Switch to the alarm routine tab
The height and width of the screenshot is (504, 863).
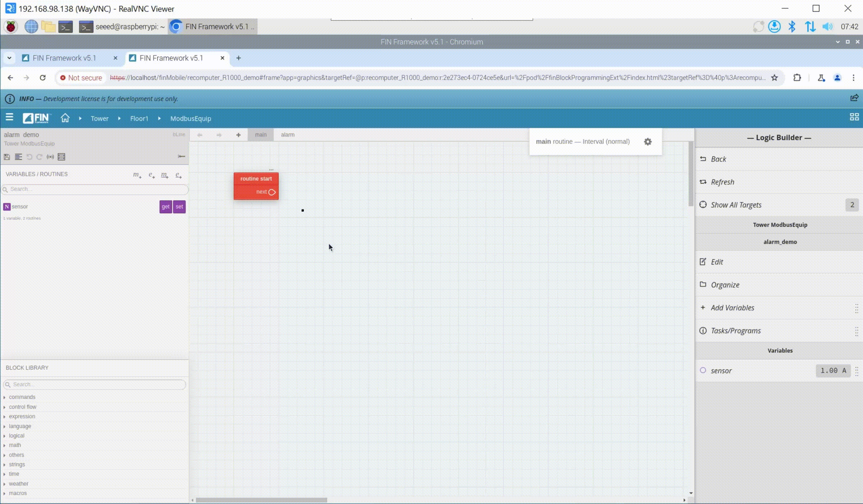pyautogui.click(x=287, y=135)
